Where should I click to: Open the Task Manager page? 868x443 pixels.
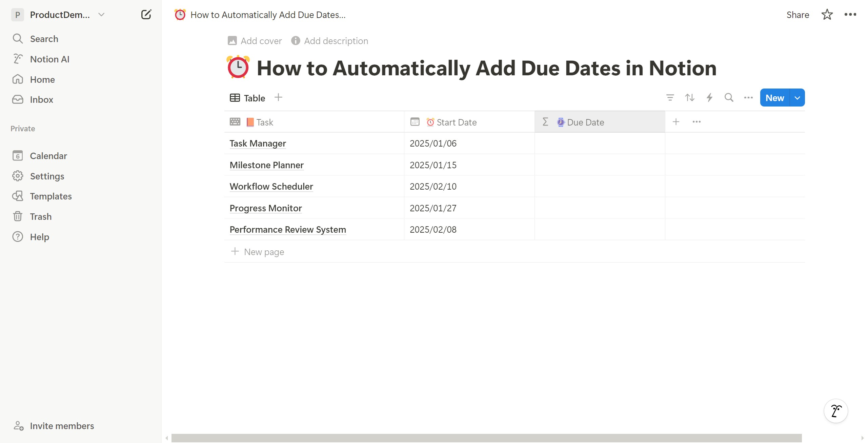click(258, 143)
